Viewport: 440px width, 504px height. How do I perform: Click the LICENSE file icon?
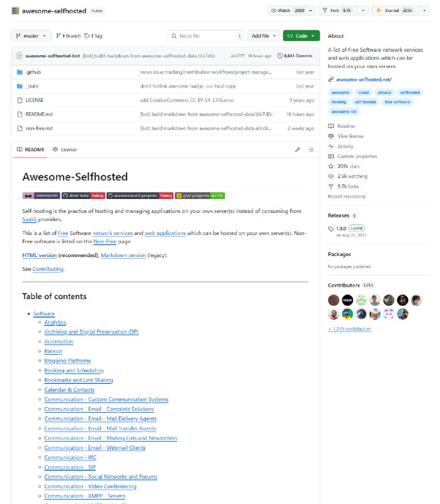(x=20, y=100)
